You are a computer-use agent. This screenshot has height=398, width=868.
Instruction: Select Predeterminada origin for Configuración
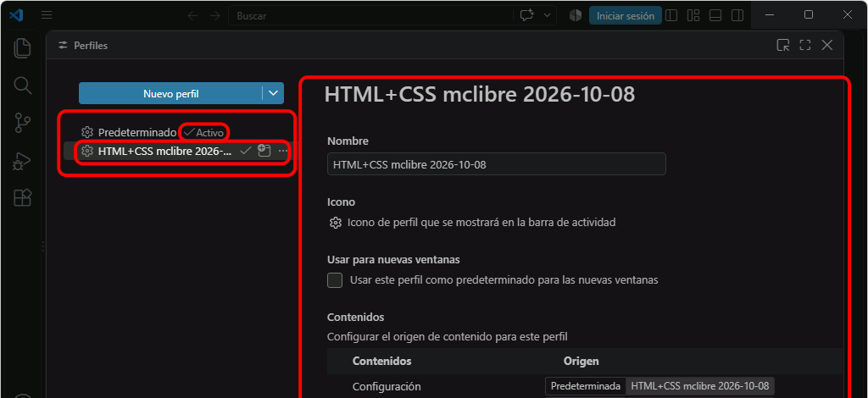click(x=586, y=386)
